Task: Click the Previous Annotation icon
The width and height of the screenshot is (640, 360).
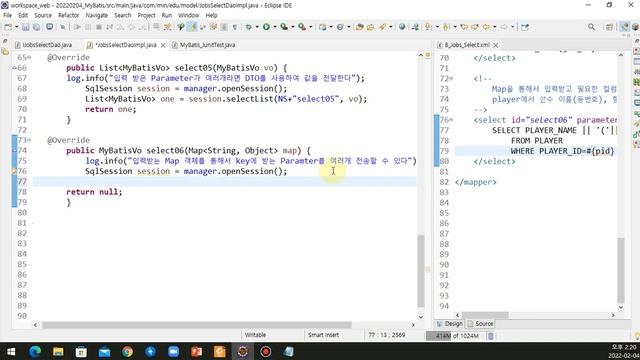Action: coord(446,27)
